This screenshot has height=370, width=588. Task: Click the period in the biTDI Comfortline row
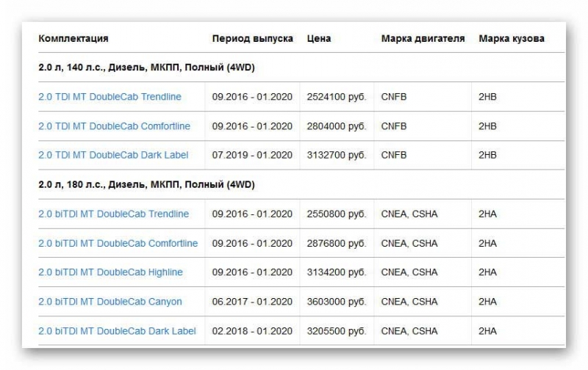(x=252, y=244)
